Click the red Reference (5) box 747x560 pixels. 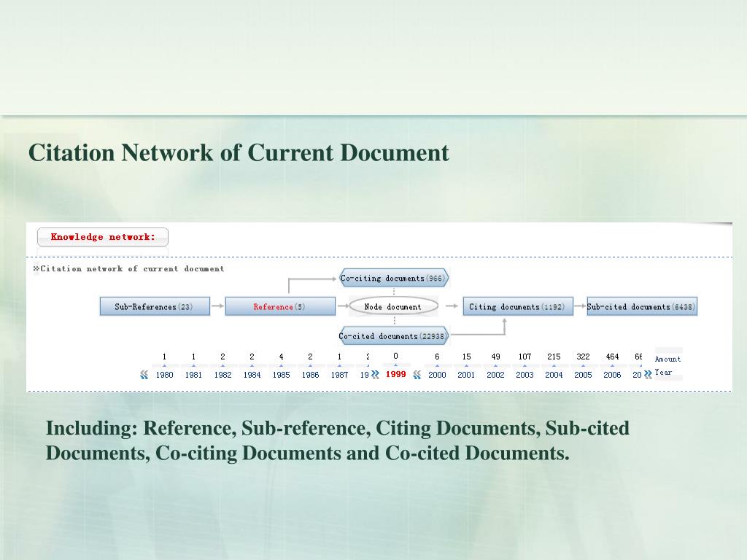[280, 307]
